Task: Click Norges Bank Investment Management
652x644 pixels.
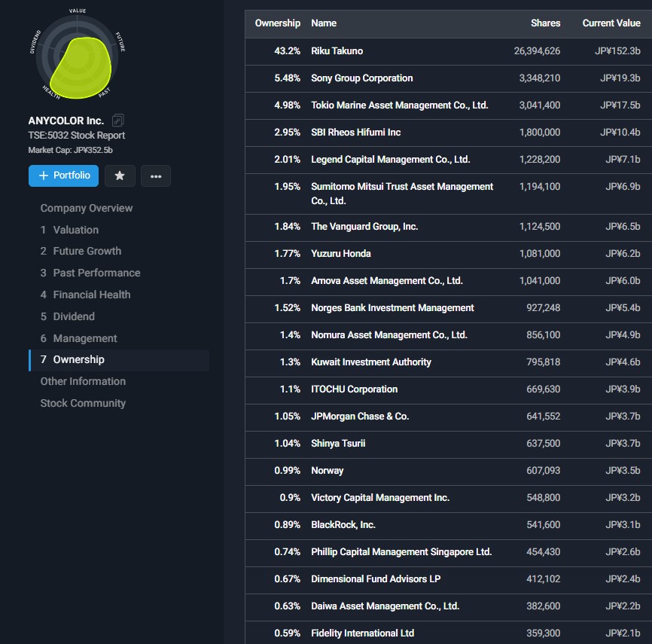Action: click(392, 307)
